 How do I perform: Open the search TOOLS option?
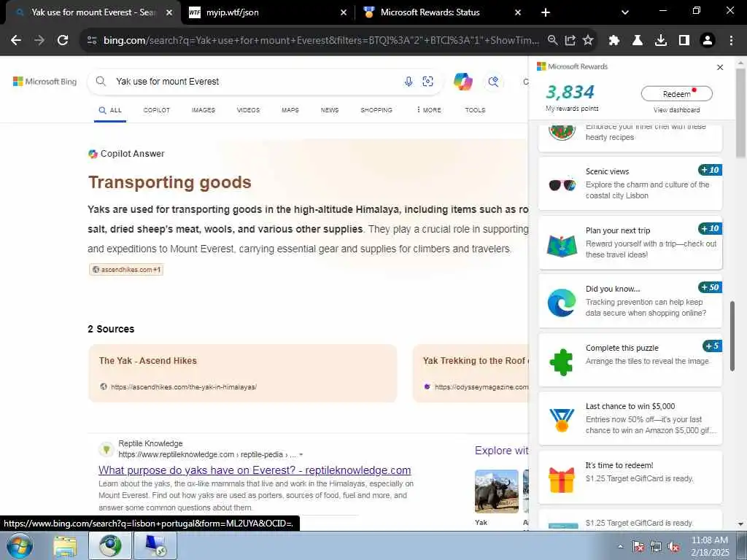pos(475,110)
